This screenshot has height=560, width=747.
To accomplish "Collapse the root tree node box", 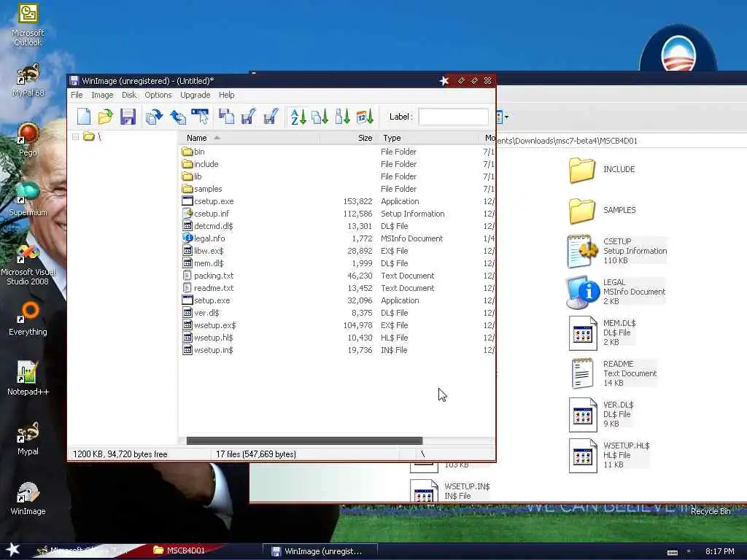I will click(75, 137).
